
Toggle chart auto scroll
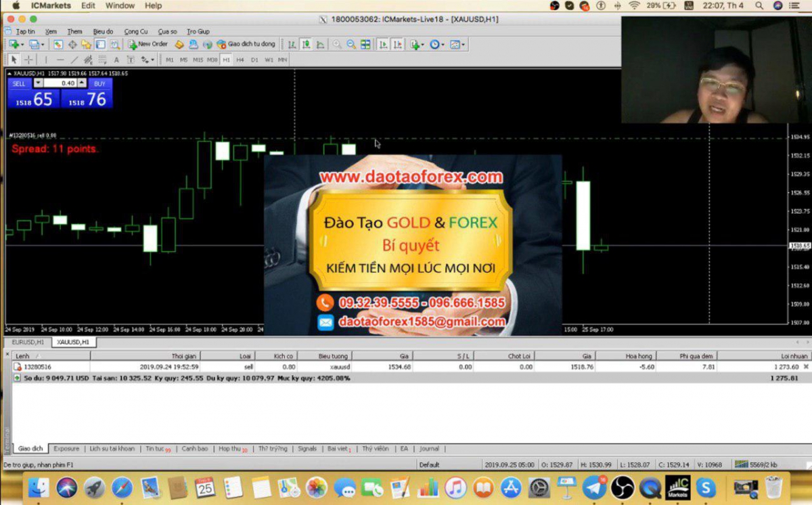[383, 44]
